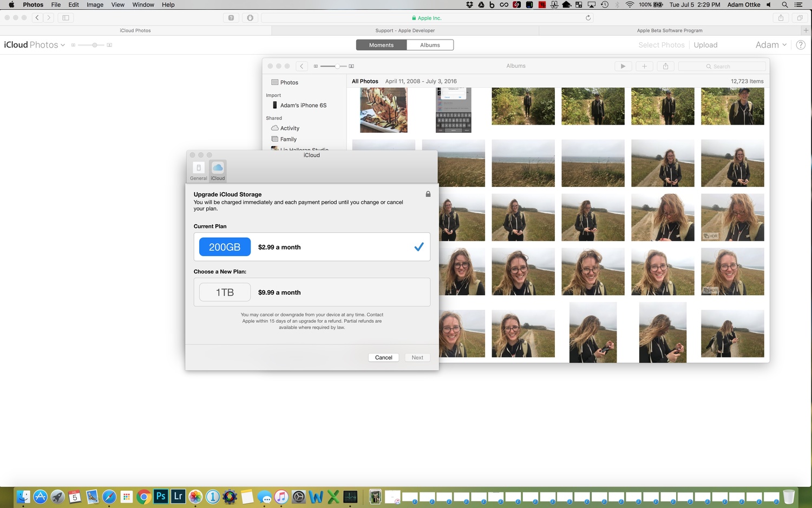Launch Photoshop from the Dock
Screen dimensions: 812x508
[161, 496]
